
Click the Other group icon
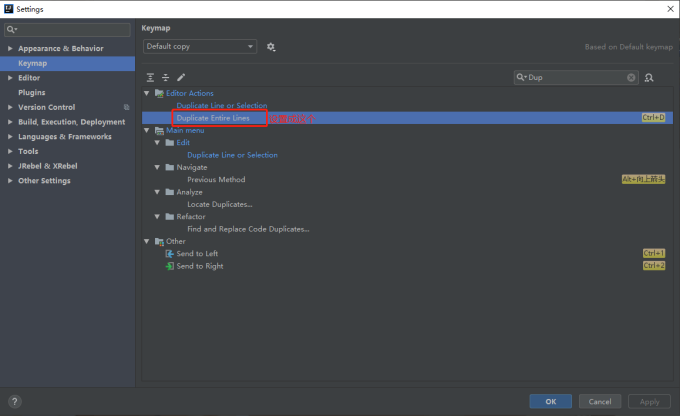point(159,241)
